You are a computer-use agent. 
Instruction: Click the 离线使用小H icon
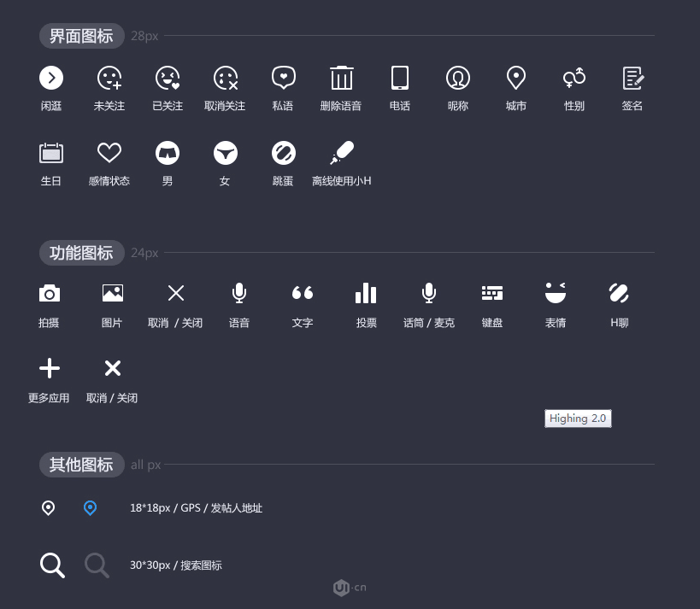342,153
